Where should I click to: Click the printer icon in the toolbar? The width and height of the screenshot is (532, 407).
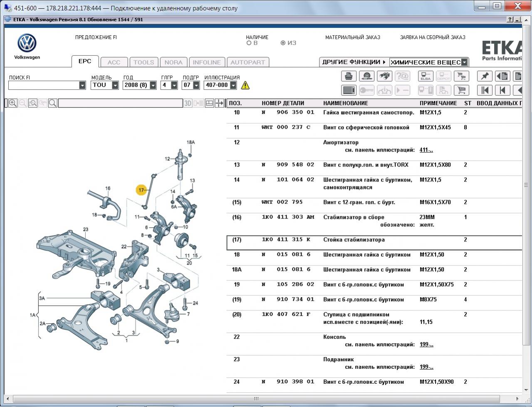(349, 76)
